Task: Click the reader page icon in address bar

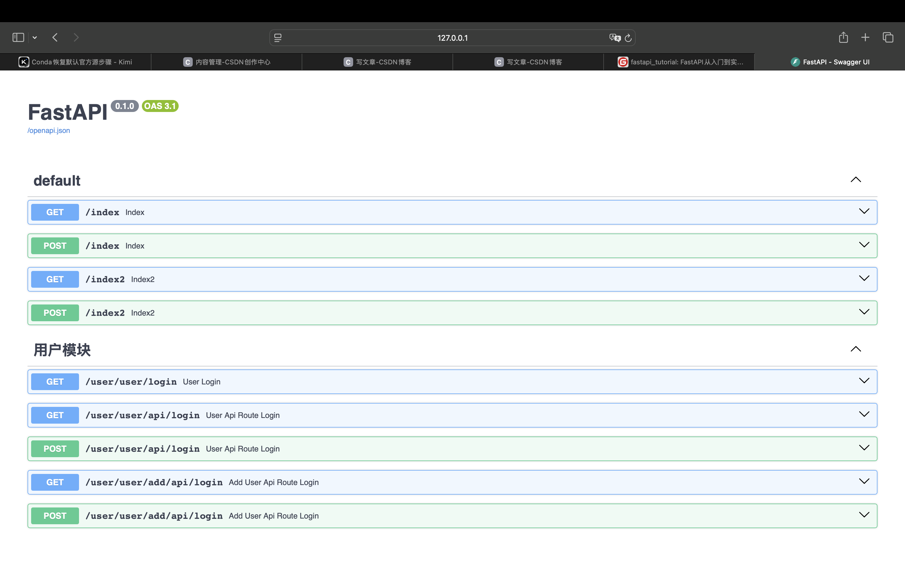Action: click(278, 38)
